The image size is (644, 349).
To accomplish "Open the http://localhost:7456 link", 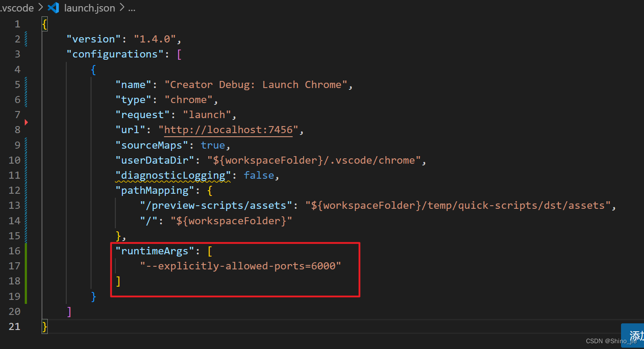I will coord(229,130).
